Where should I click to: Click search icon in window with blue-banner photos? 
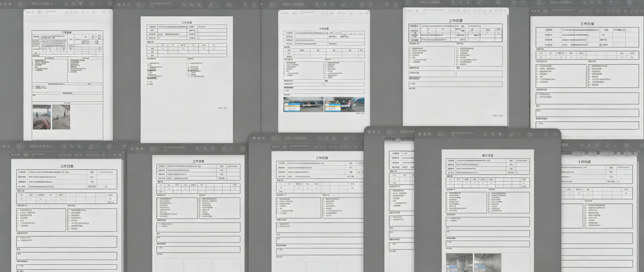(x=396, y=4)
